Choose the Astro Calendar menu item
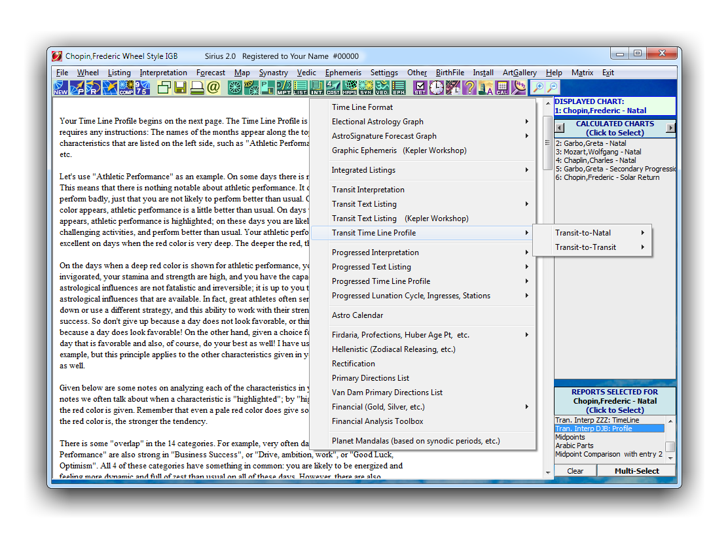The height and width of the screenshot is (560, 728). [x=422, y=315]
